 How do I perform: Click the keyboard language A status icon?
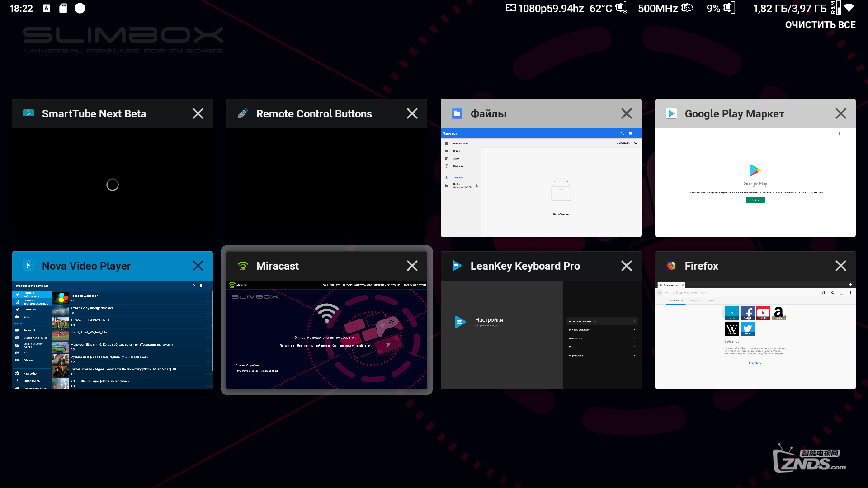[x=47, y=8]
